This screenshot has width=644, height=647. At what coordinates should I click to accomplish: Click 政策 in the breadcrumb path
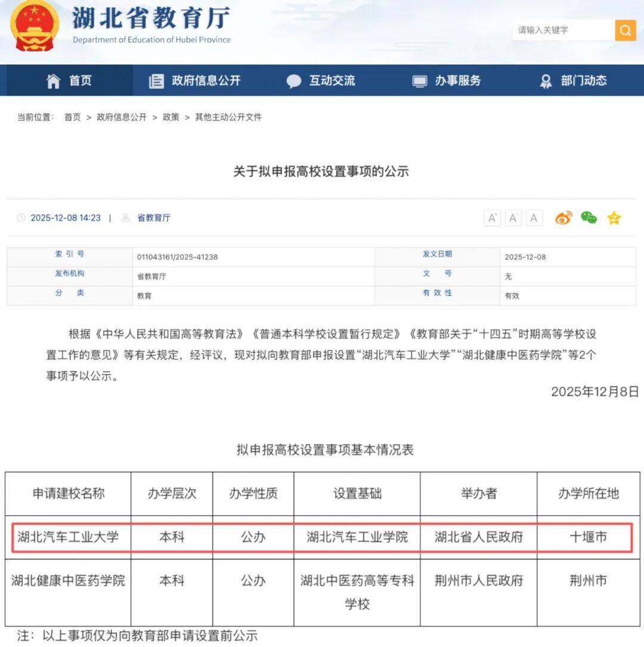click(171, 117)
